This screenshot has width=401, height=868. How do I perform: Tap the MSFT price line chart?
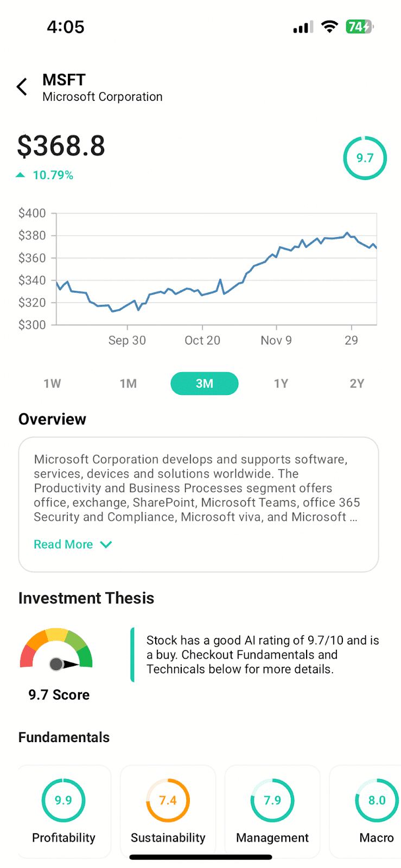(217, 270)
